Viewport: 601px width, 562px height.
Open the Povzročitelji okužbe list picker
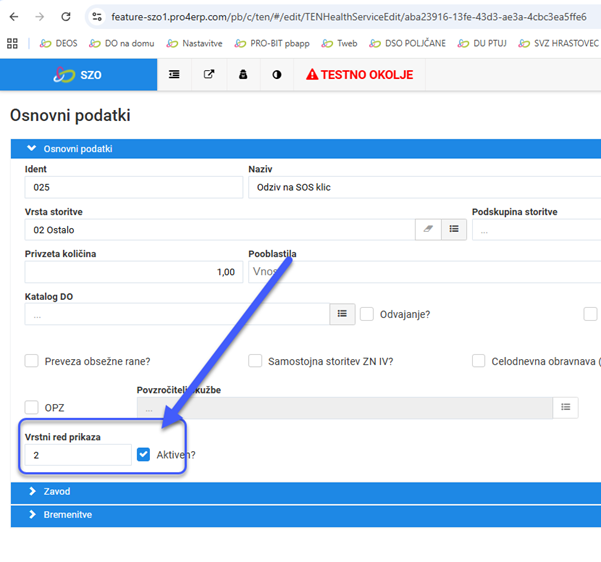point(566,408)
